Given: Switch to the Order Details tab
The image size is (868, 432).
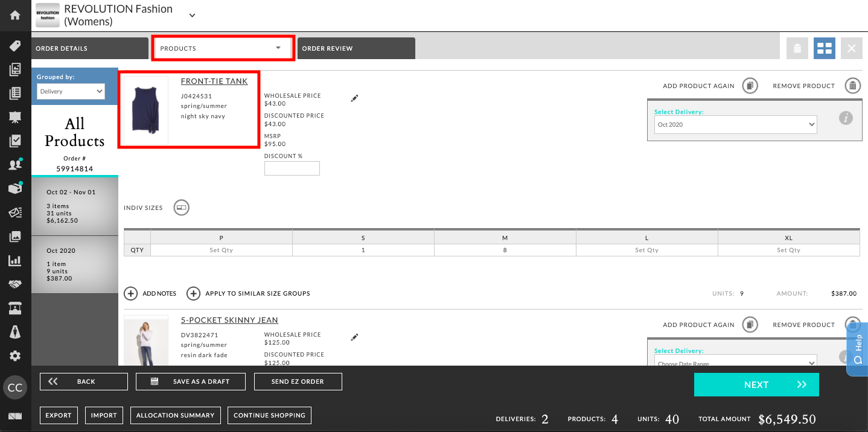Looking at the screenshot, I should [x=90, y=48].
